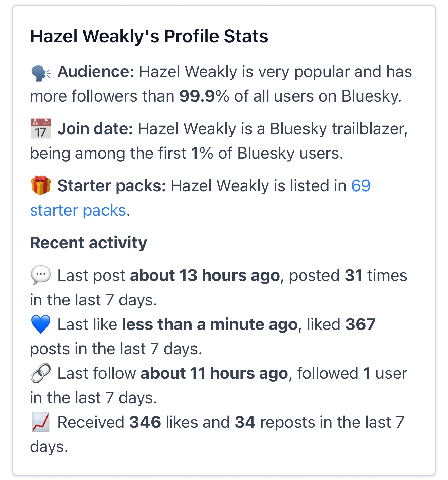The width and height of the screenshot is (448, 480).
Task: Click the rising chart Received likes emoji
Action: pos(41,422)
